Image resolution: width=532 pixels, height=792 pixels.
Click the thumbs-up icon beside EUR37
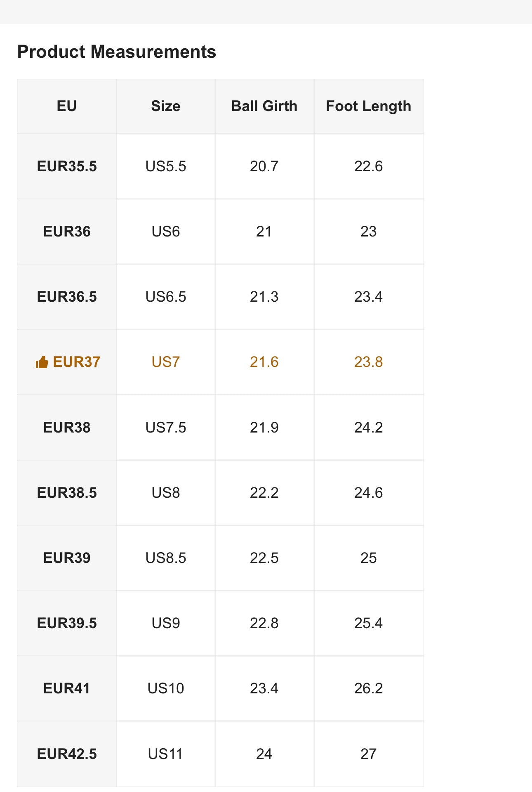pyautogui.click(x=42, y=362)
